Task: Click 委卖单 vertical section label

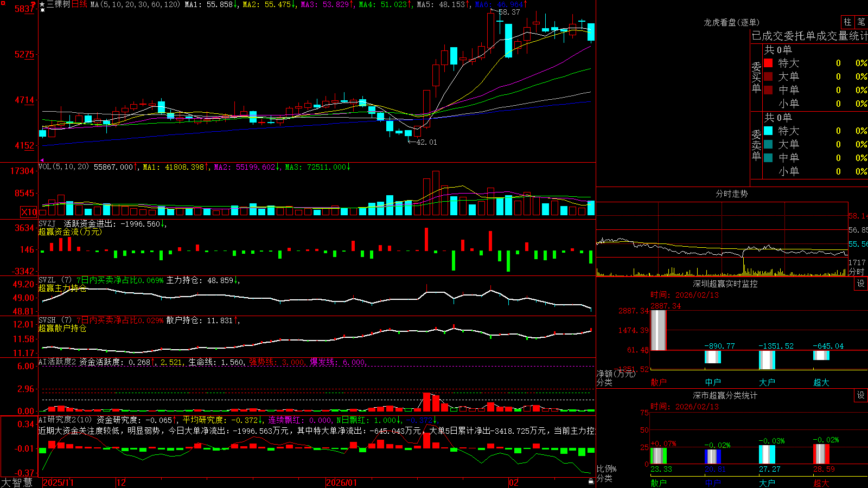Action: 756,145
